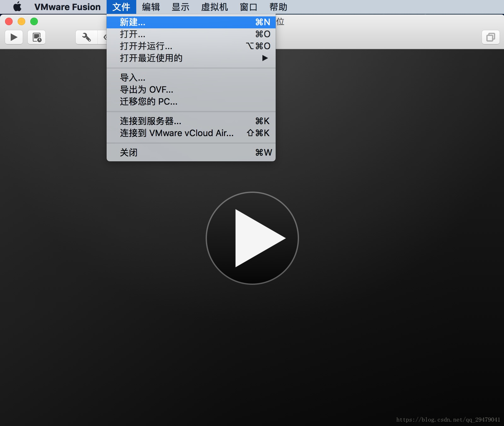Screen dimensions: 504x426
Task: Minimize window with yellow button
Action: pos(21,21)
